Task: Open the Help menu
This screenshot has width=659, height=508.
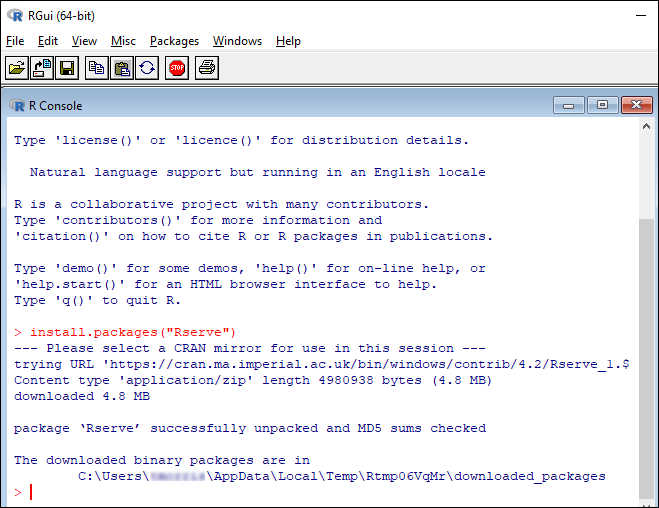Action: click(x=288, y=41)
